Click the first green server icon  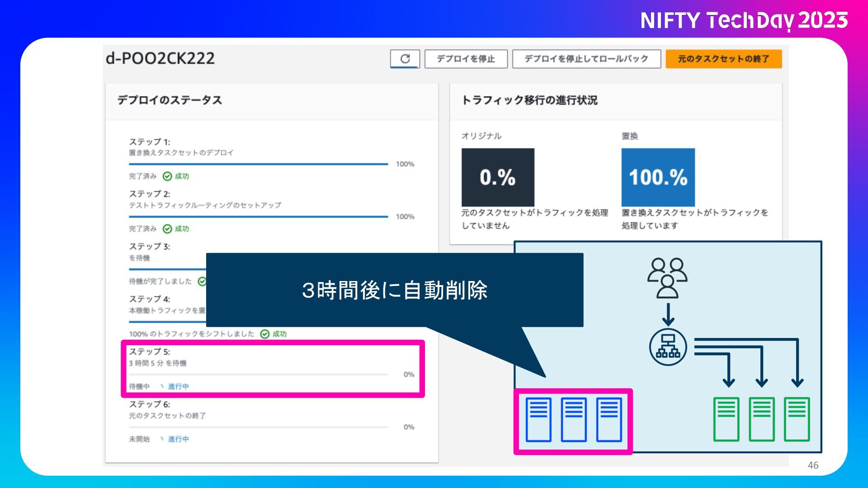[x=726, y=419]
